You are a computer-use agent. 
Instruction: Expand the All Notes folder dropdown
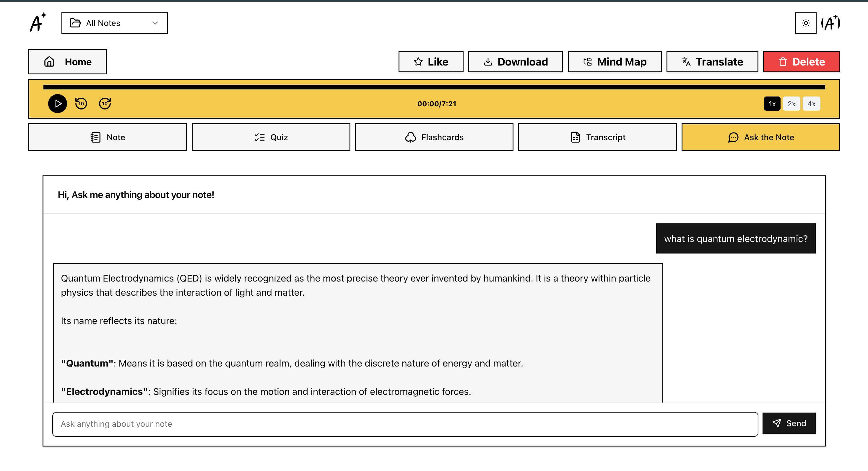(x=114, y=23)
